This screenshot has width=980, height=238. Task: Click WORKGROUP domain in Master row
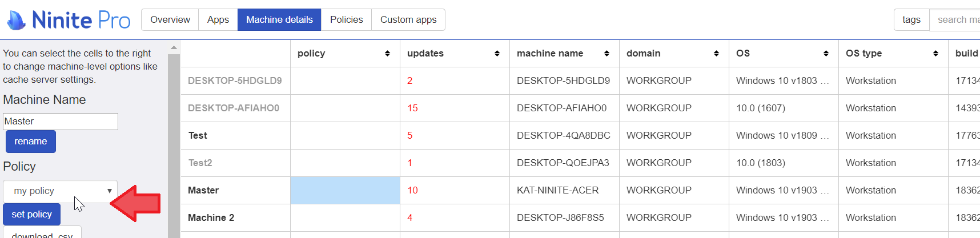(x=674, y=190)
